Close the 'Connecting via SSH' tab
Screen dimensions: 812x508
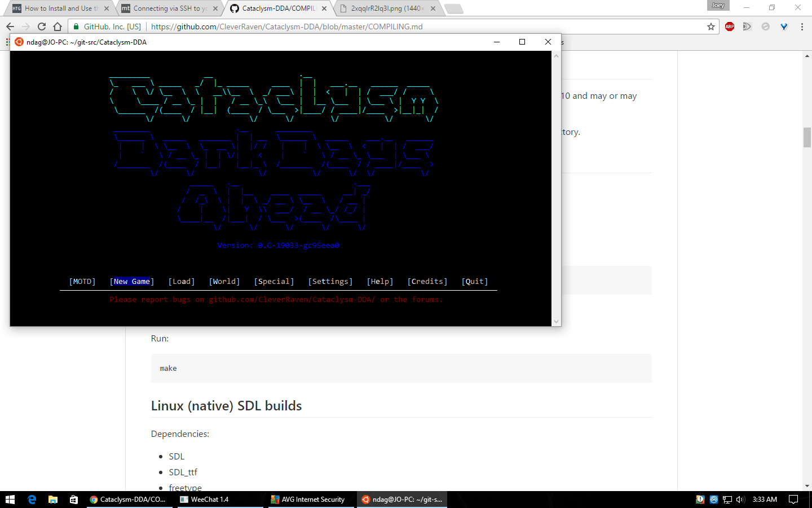click(215, 8)
